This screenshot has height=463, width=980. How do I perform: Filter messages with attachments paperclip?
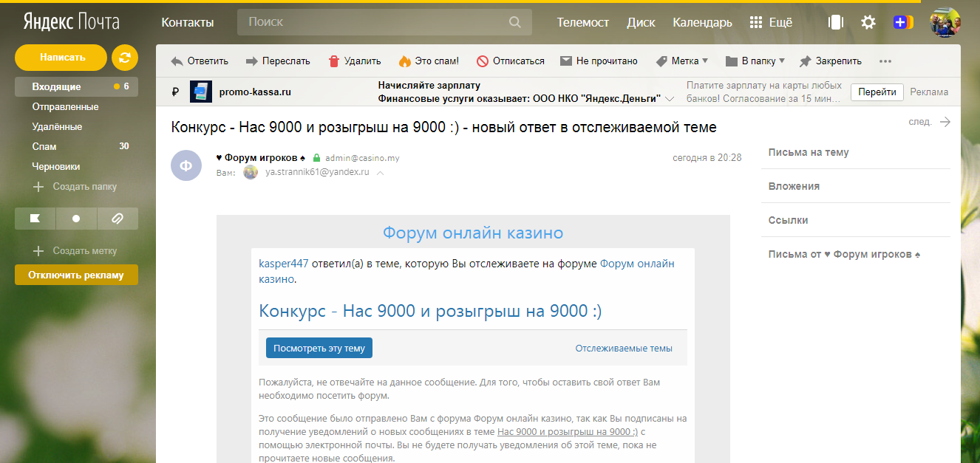[x=117, y=219]
